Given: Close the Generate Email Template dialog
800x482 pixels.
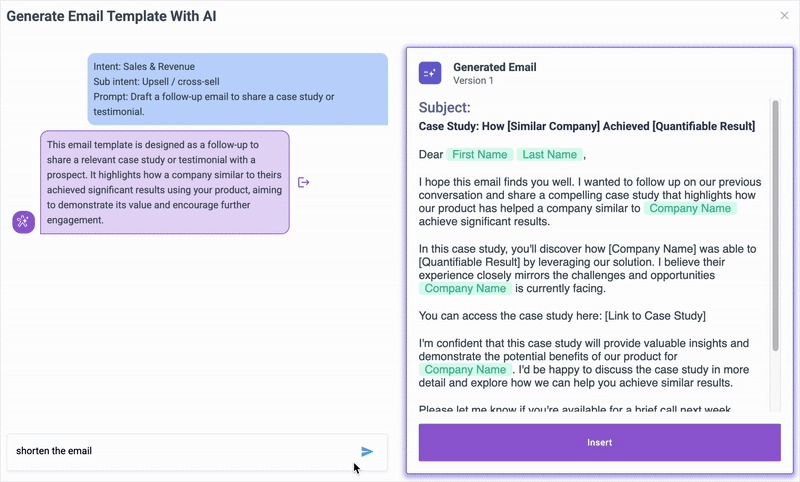Looking at the screenshot, I should pos(784,16).
